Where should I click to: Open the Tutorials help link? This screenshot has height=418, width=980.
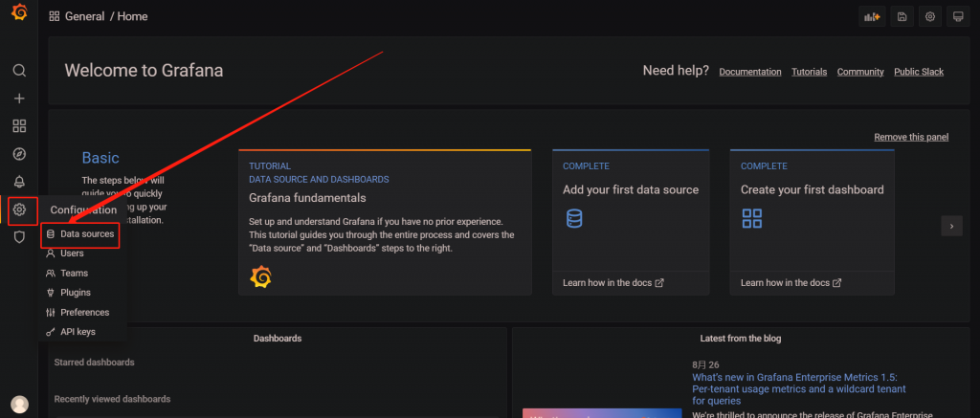(810, 72)
